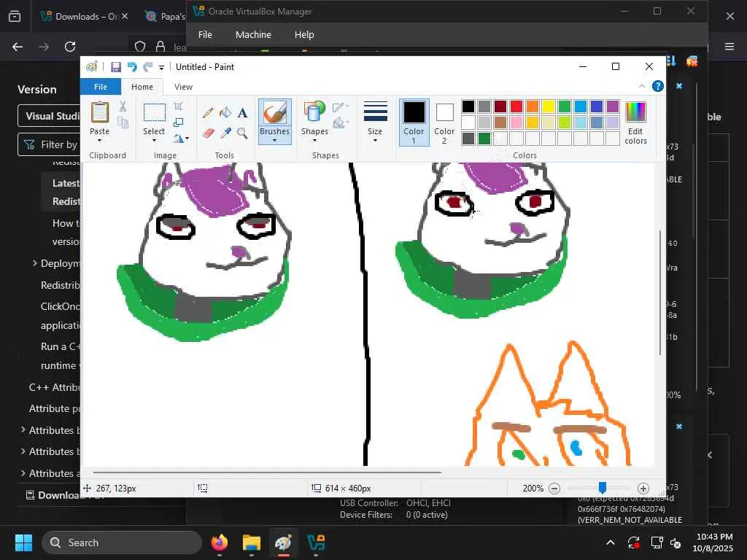Select the Fill with color bucket tool
The height and width of the screenshot is (560, 747).
[225, 113]
